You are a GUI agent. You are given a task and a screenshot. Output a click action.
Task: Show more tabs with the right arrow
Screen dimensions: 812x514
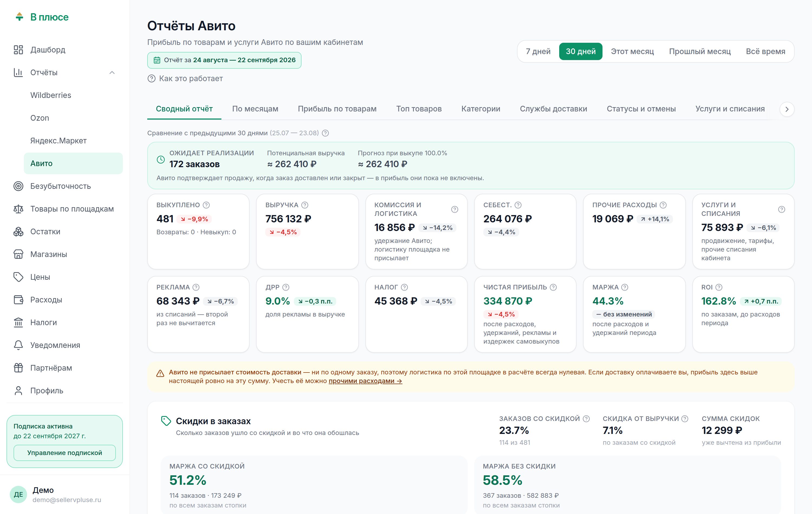787,109
